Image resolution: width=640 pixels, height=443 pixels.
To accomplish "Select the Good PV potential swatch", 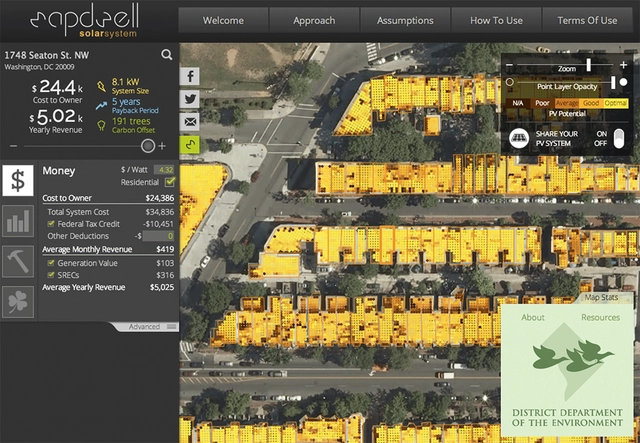I will coord(591,103).
